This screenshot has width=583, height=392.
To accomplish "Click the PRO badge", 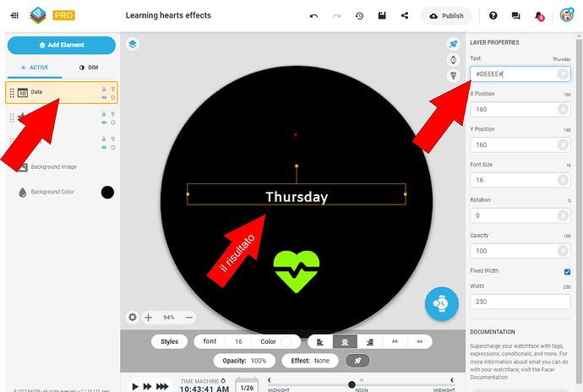I will [x=63, y=15].
